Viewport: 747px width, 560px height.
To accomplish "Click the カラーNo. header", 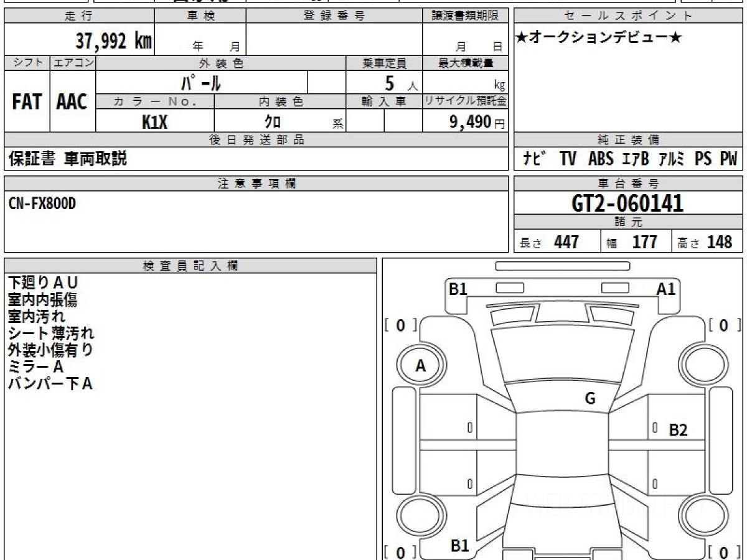I will point(155,102).
